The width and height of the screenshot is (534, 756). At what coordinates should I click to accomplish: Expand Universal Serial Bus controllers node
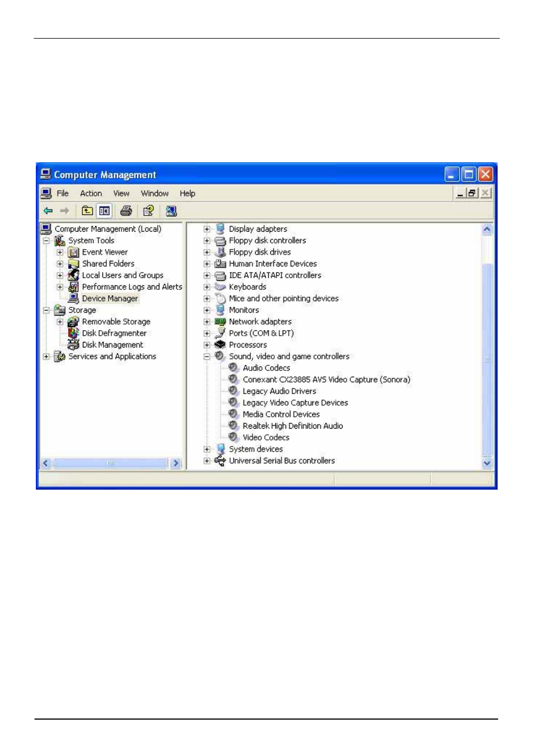(x=207, y=461)
